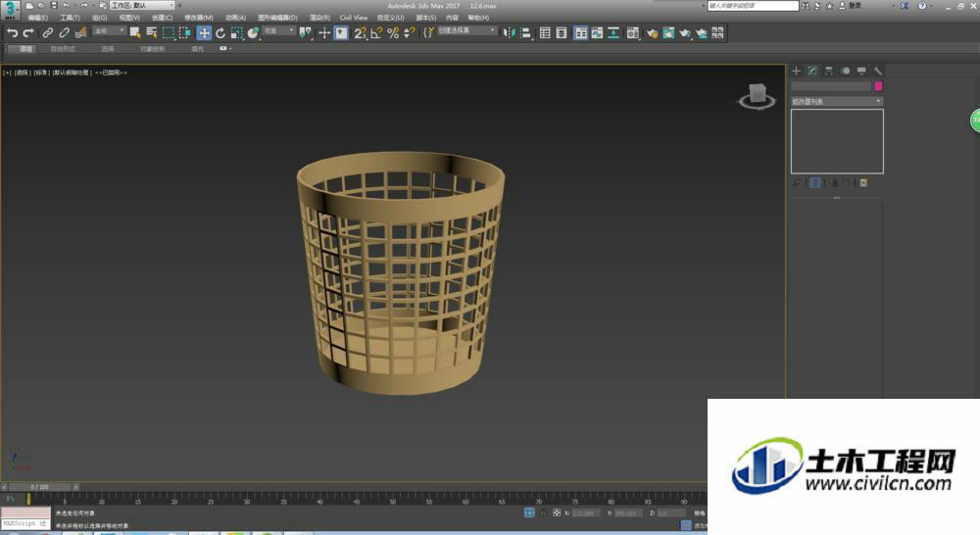
Task: Click the Redo arrow icon
Action: click(x=28, y=33)
